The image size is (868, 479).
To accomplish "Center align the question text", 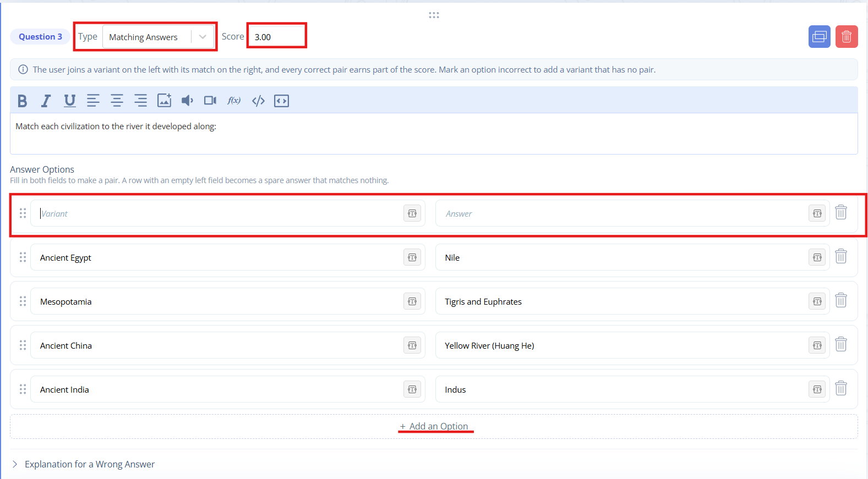I will [x=117, y=101].
